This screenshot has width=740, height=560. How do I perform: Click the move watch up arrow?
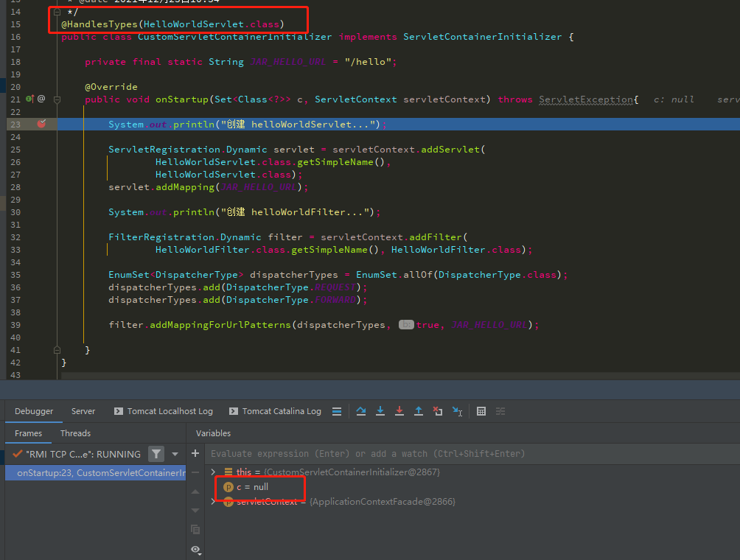195,491
